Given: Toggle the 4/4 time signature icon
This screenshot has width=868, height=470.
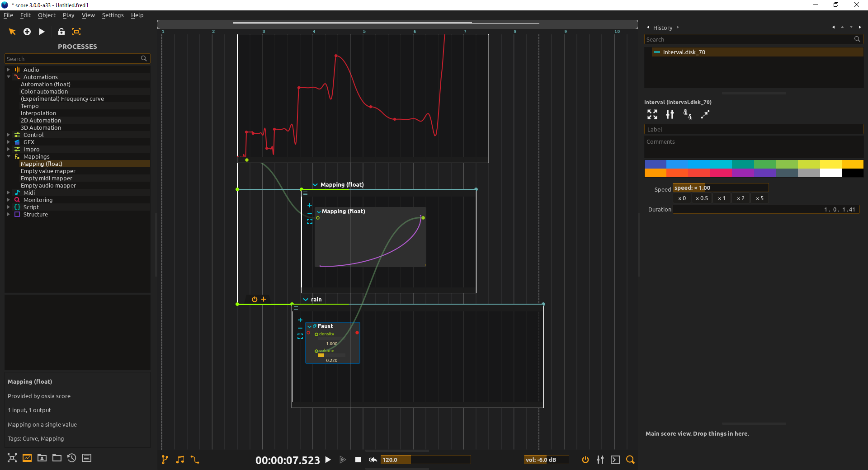Looking at the screenshot, I should point(688,114).
